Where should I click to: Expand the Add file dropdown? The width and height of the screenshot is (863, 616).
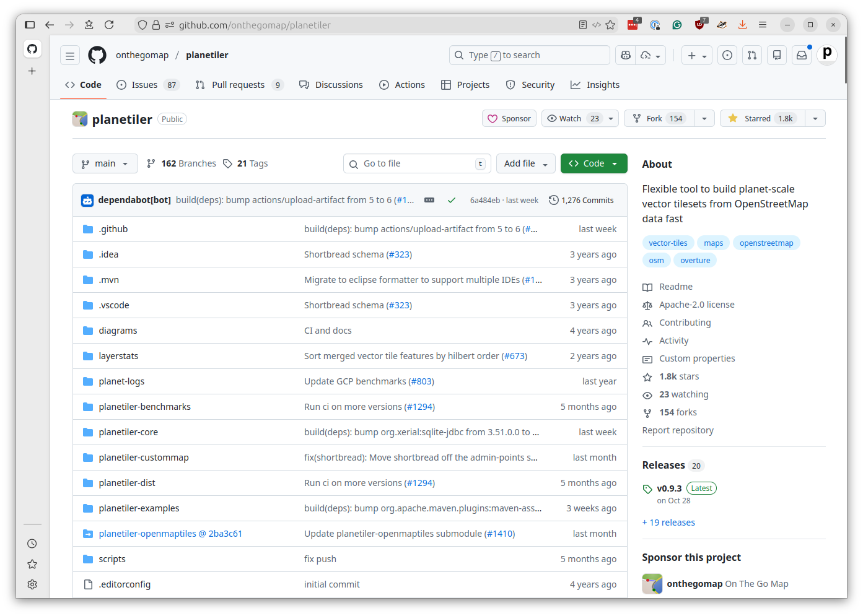525,163
